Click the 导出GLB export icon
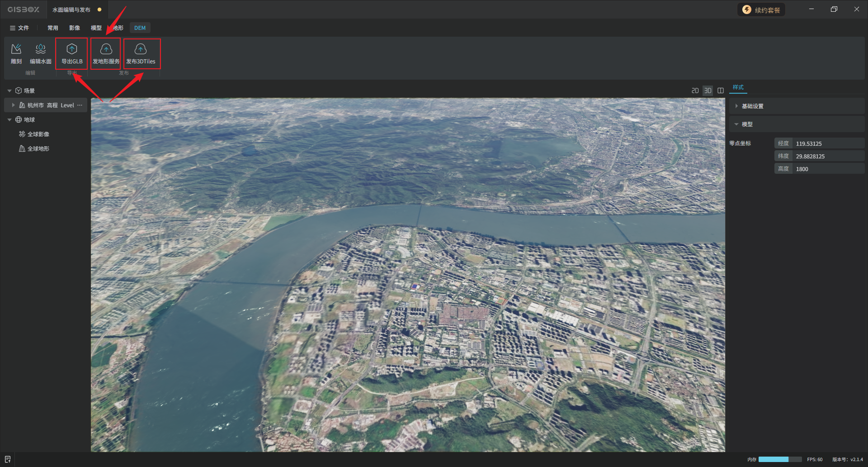 pos(72,53)
